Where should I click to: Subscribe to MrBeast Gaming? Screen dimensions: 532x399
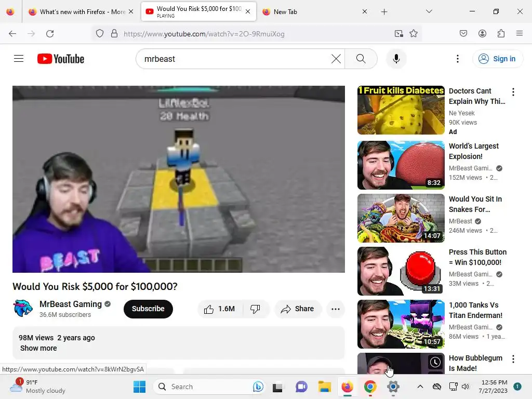point(148,309)
